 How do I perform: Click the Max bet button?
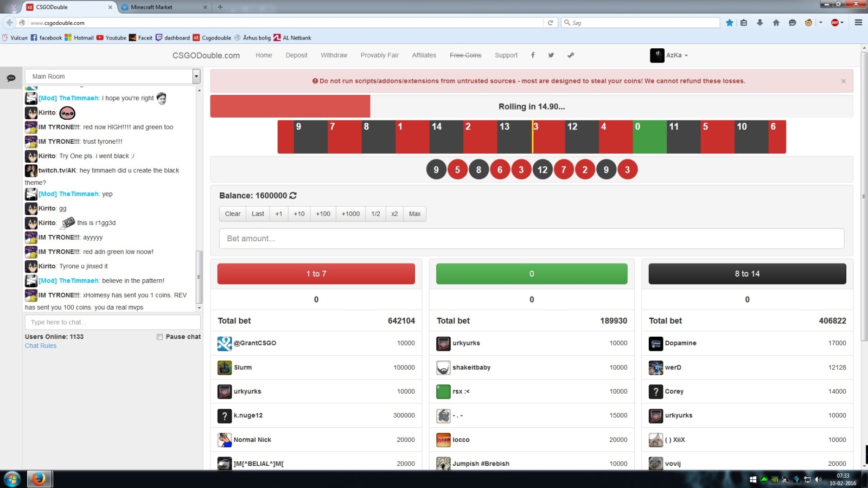coord(414,214)
